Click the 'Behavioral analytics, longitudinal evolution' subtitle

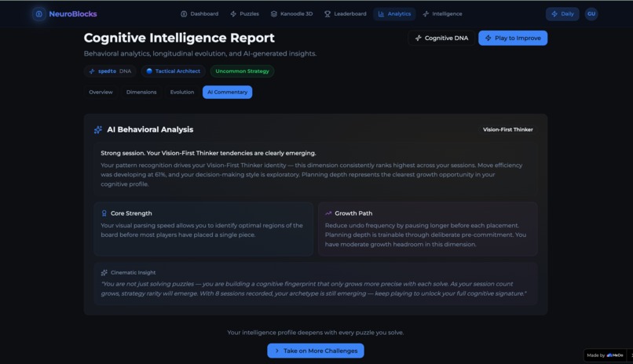[200, 53]
